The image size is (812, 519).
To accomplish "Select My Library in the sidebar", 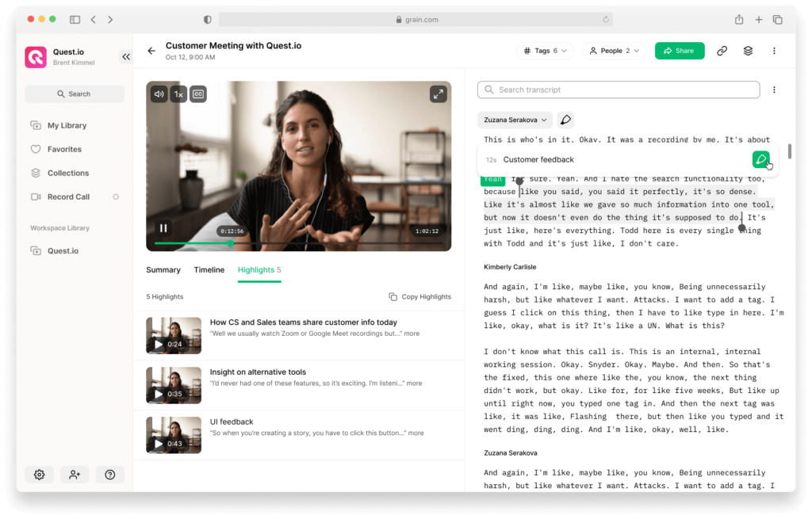I will 66,125.
